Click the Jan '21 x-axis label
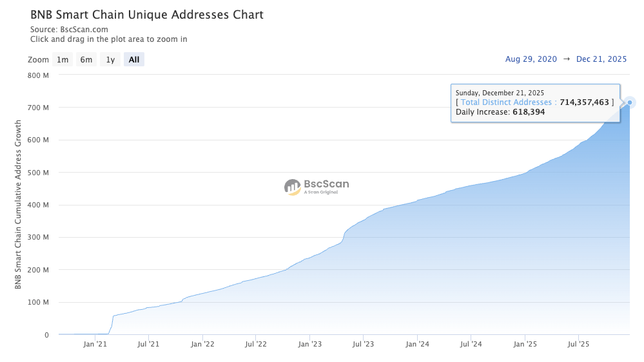Screen dimensions: 644x362 (95, 344)
